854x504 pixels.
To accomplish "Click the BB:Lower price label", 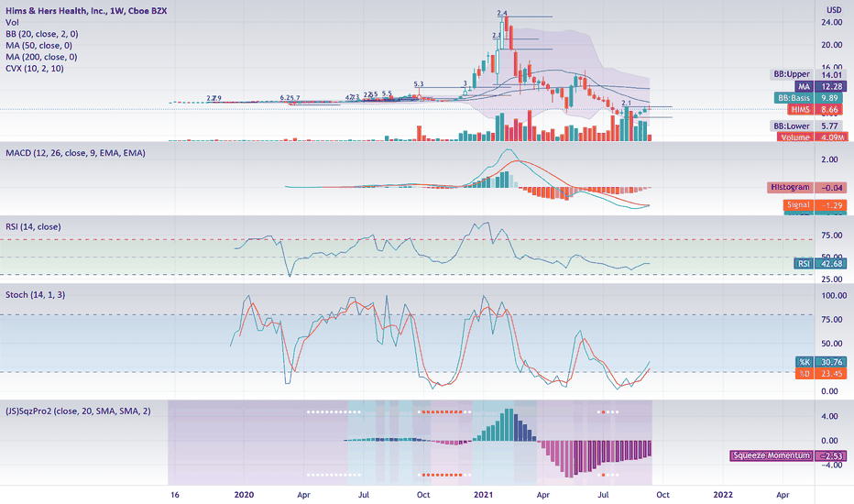I will tap(808, 126).
